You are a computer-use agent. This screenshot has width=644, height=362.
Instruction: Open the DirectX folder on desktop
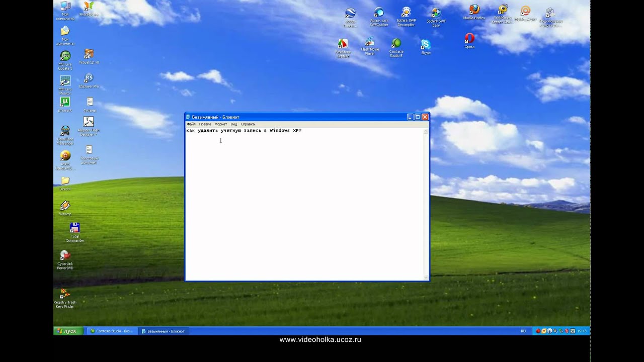[x=65, y=184]
